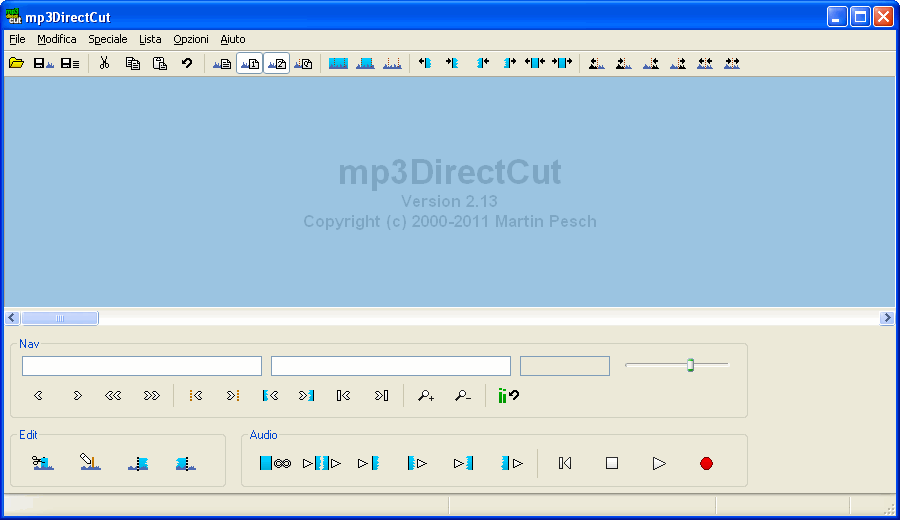The height and width of the screenshot is (520, 900).
Task: Toggle the waveform page 1 toolbar button
Action: click(x=250, y=63)
